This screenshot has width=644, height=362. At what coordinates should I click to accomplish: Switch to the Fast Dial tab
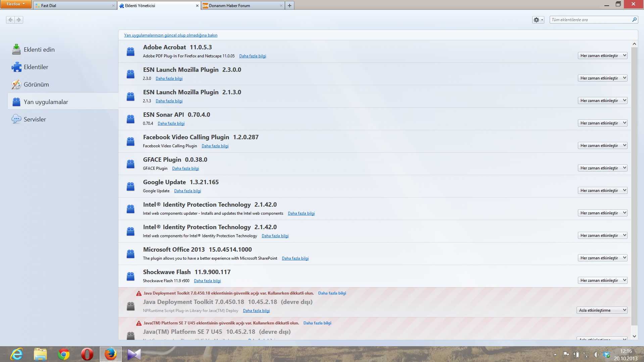pyautogui.click(x=75, y=5)
